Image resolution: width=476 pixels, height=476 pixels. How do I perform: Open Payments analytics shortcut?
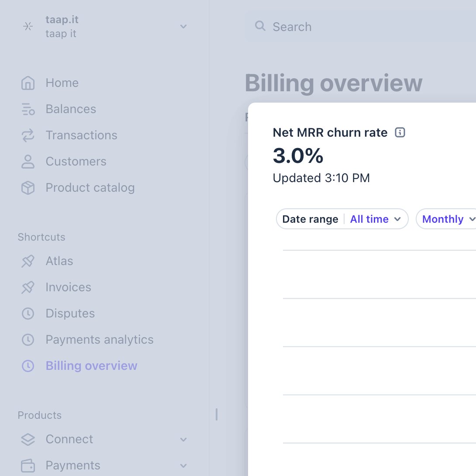(x=100, y=340)
